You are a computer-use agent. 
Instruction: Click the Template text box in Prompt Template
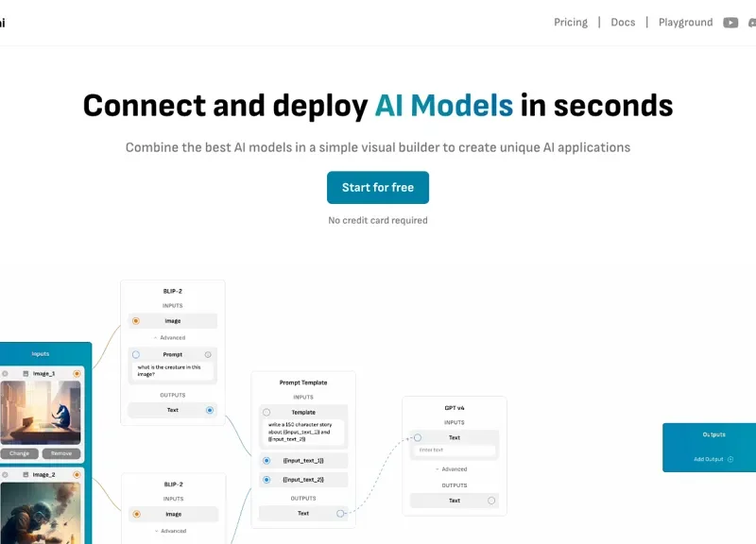click(x=303, y=432)
